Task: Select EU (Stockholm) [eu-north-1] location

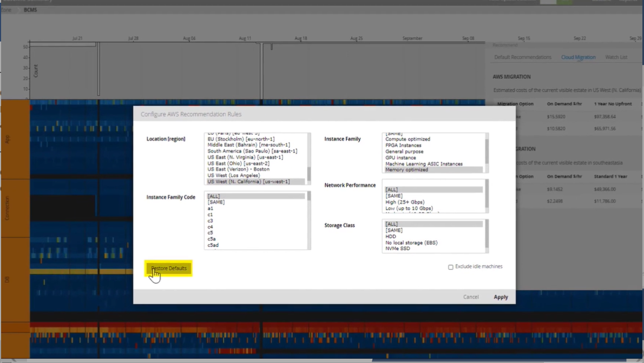Action: (241, 139)
